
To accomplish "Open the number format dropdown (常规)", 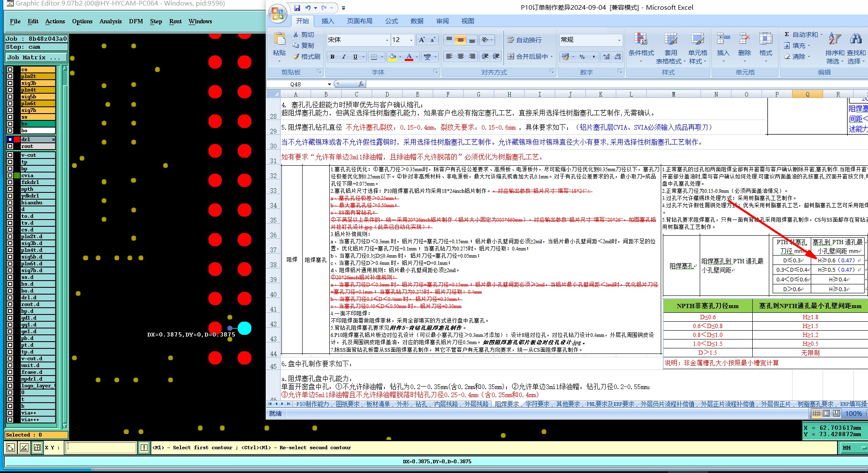I will point(619,40).
